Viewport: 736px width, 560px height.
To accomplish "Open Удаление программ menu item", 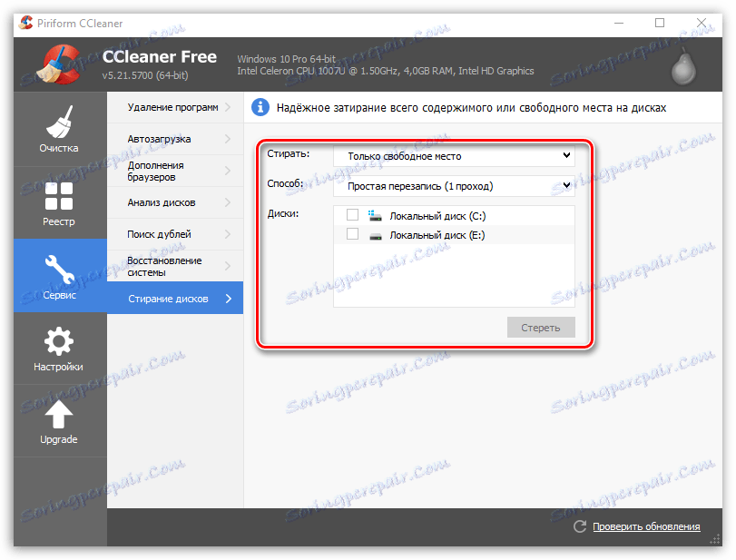I will tap(175, 107).
